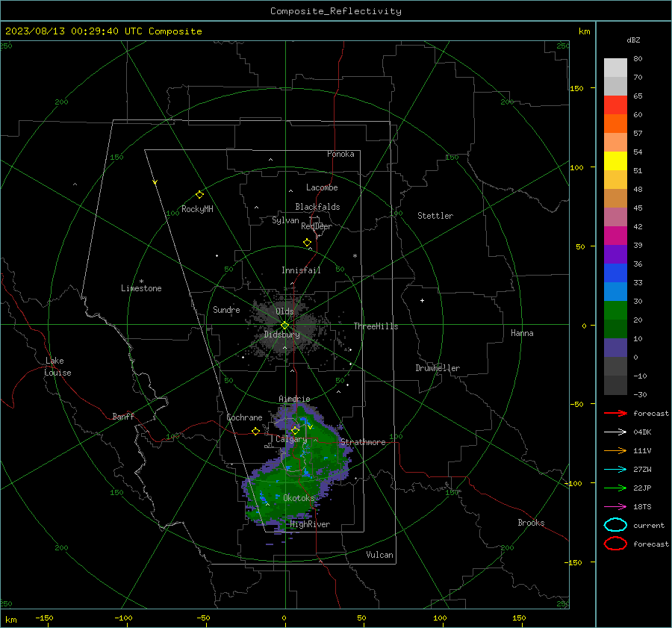Click the Hanna label
Viewport: 672px width, 628px height.
click(x=522, y=333)
